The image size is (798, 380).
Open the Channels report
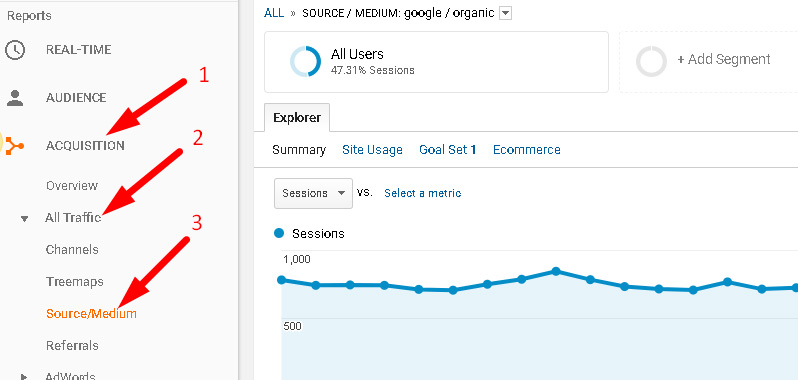click(72, 250)
